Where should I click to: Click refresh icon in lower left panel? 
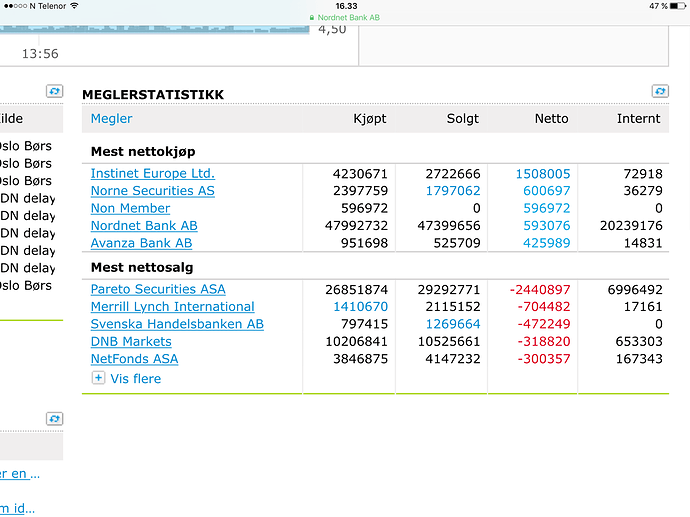(55, 418)
